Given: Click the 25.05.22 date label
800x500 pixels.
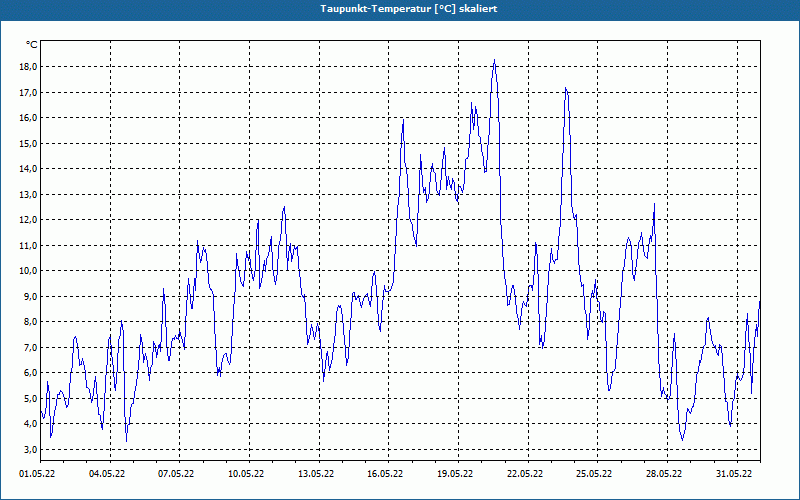Looking at the screenshot, I should pos(594,474).
